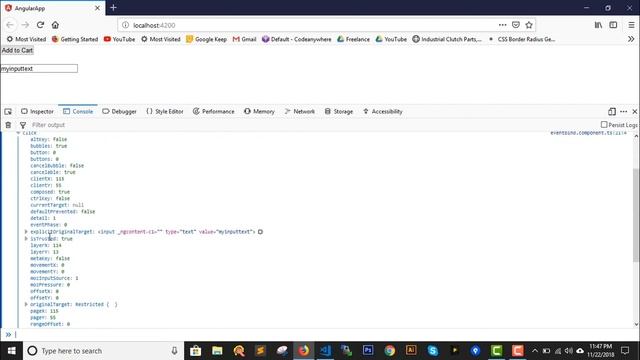Click the console vertical scrollbar thumb
The width and height of the screenshot is (640, 360).
[x=636, y=215]
